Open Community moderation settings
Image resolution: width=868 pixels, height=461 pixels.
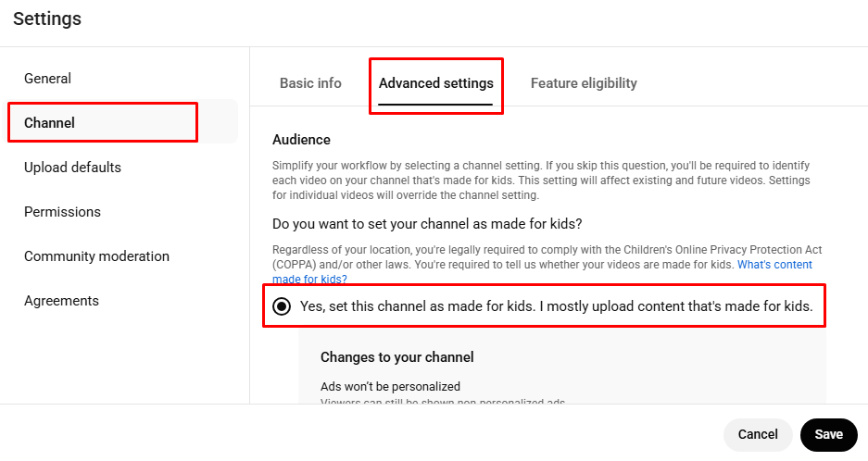(x=96, y=256)
